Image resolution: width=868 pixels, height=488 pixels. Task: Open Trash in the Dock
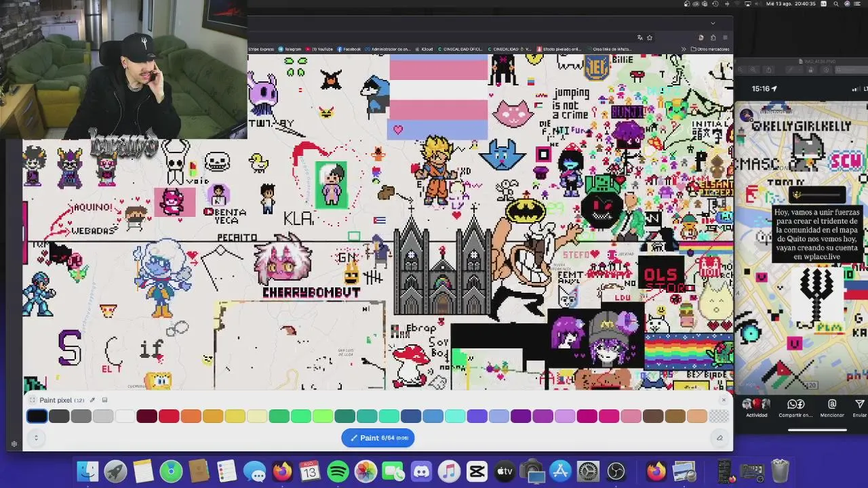pyautogui.click(x=780, y=471)
